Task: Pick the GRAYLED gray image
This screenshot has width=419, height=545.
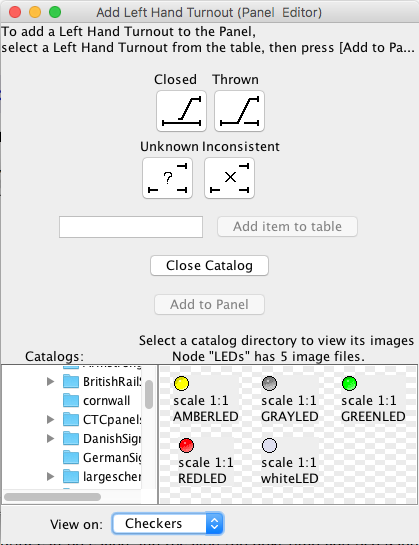Action: [269, 383]
